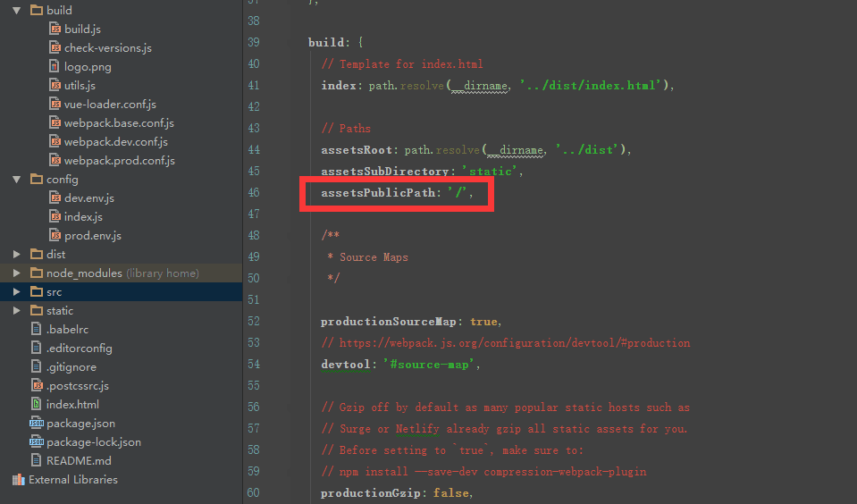The image size is (857, 504).
Task: Click the build folder icon
Action: [37, 10]
